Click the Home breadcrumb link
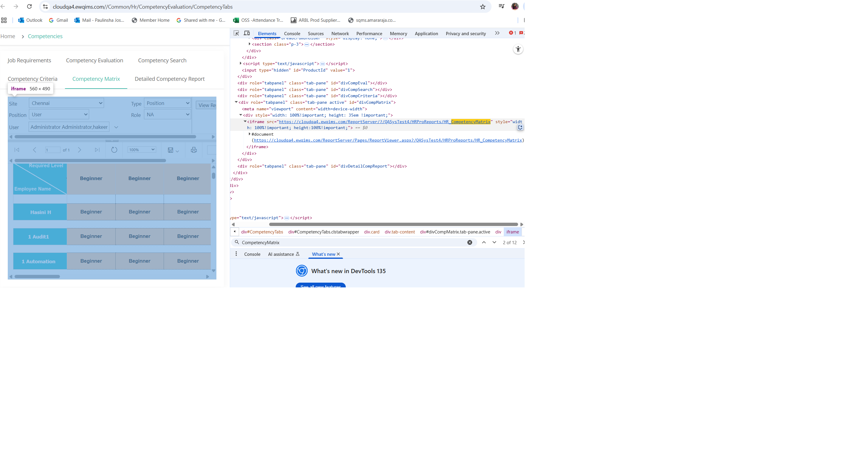The height and width of the screenshot is (449, 868). pos(8,36)
